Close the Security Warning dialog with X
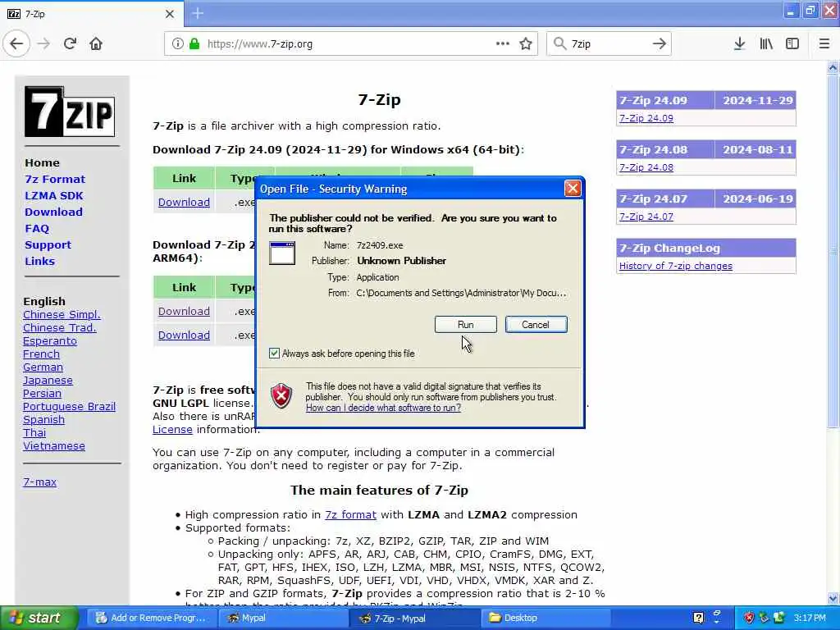This screenshot has height=630, width=840. click(x=573, y=189)
